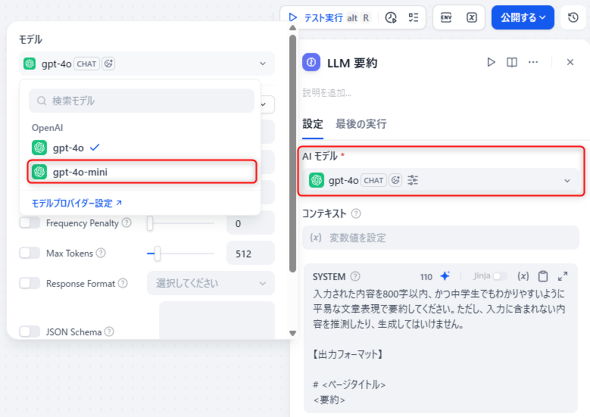
Task: Click the OpenAI provider heading
Action: click(47, 128)
